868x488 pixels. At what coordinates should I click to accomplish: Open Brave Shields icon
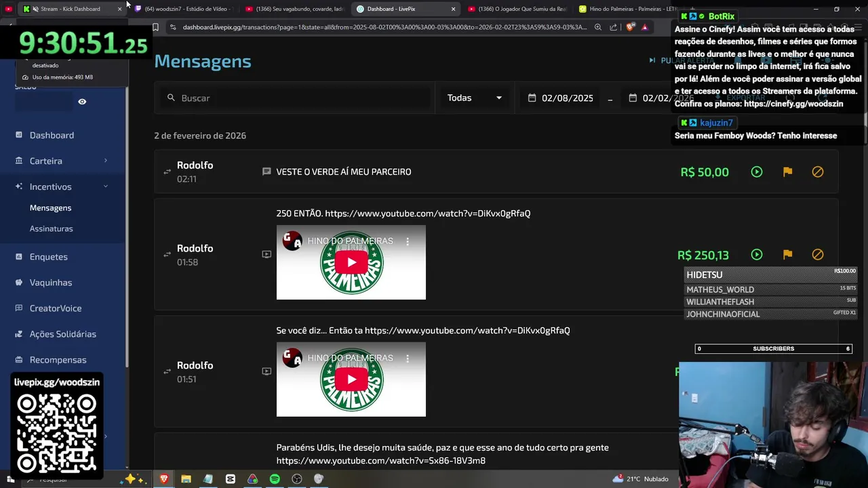tap(630, 27)
